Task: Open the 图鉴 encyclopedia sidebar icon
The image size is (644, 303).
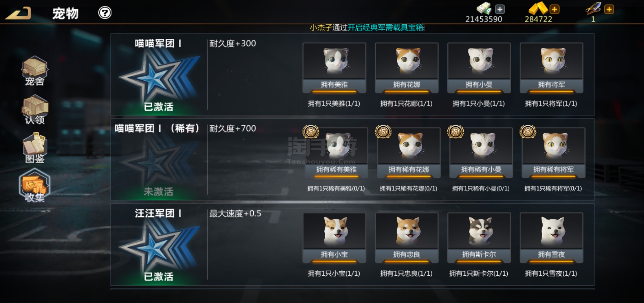Action: [x=35, y=148]
